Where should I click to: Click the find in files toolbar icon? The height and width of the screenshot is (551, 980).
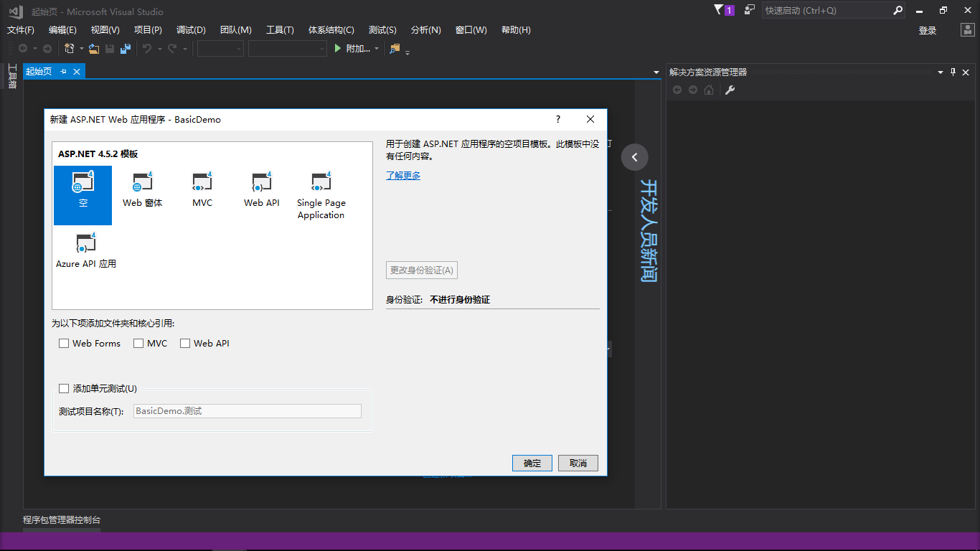[x=395, y=49]
